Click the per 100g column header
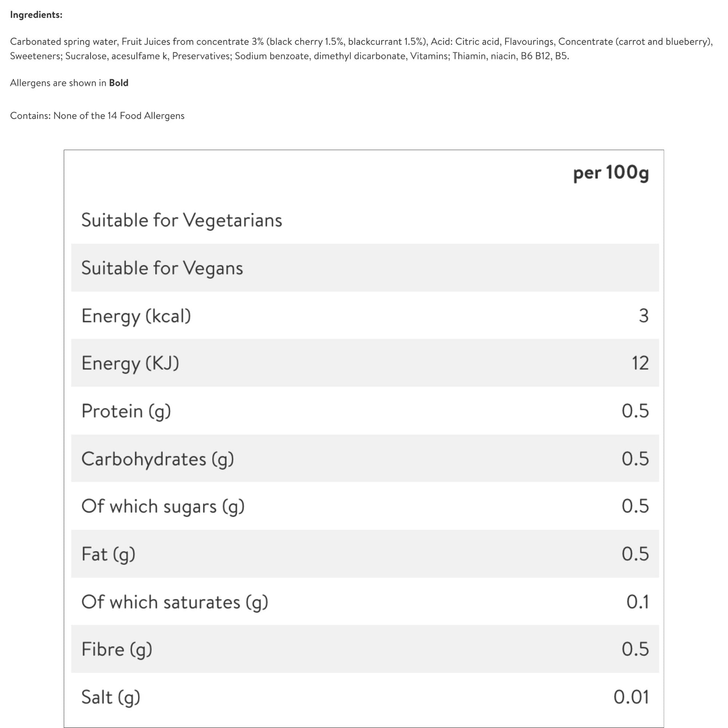The height and width of the screenshot is (728, 728). click(x=611, y=173)
